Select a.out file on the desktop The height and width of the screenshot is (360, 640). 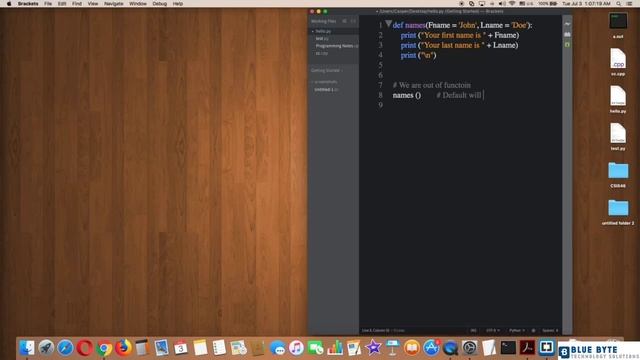pos(618,24)
